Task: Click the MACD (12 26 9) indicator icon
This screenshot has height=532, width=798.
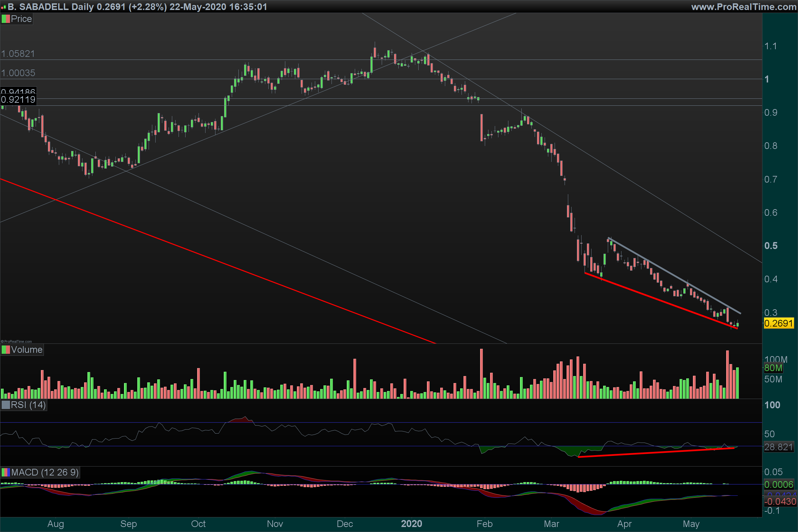Action: (x=5, y=472)
